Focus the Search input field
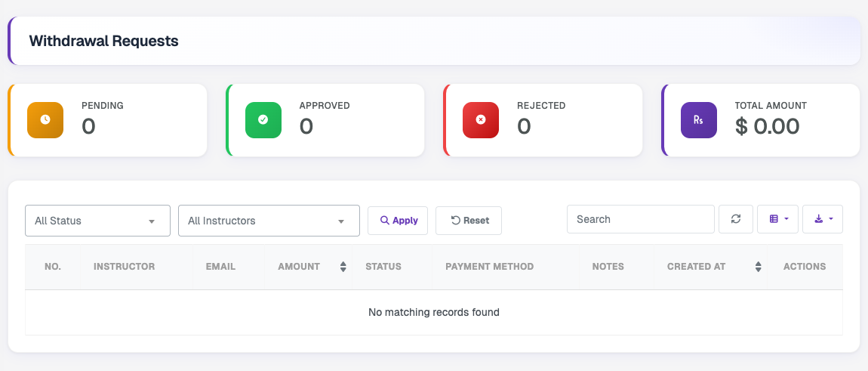The image size is (868, 371). coord(641,219)
